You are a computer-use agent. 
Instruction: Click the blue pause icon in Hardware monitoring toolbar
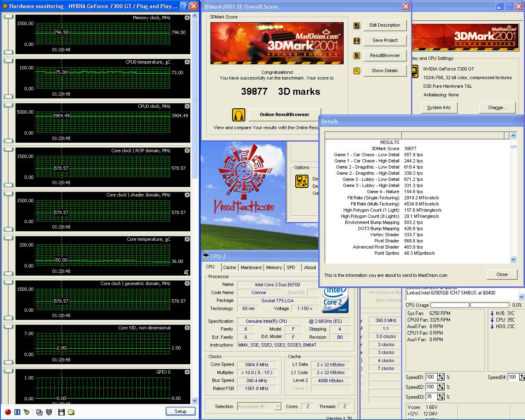[x=17, y=412]
